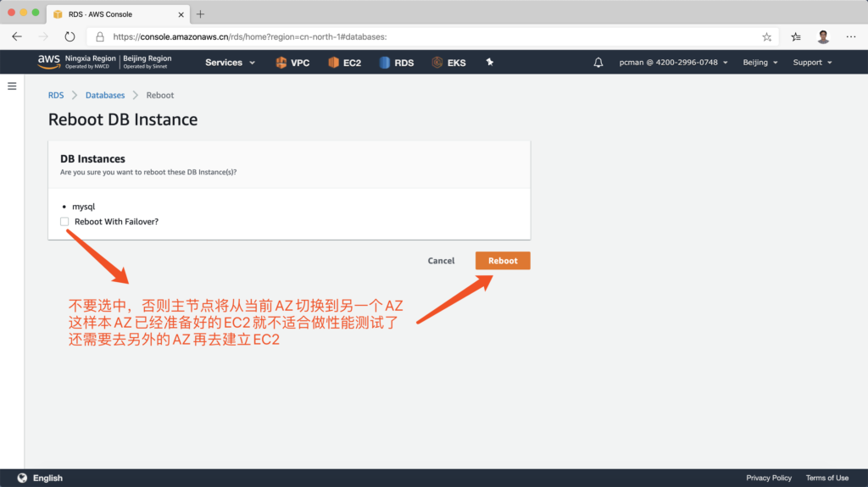
Task: Open the EKS service shortcut
Action: tap(448, 63)
